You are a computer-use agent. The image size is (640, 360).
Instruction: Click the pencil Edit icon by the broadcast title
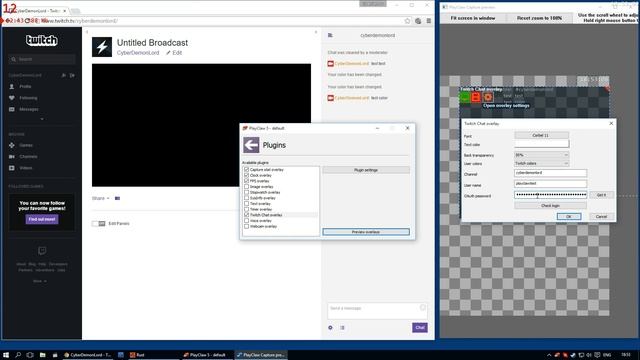[x=168, y=53]
